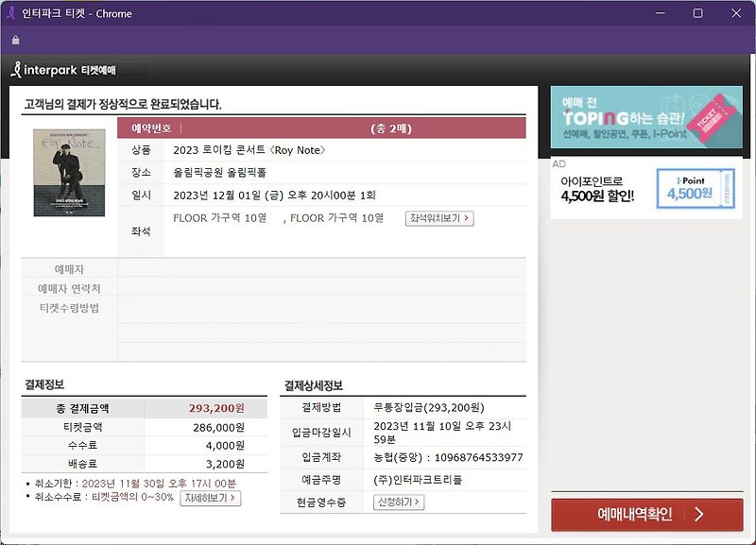The height and width of the screenshot is (545, 756).
Task: Click the Interpark favicon in the title bar
Action: (10, 13)
